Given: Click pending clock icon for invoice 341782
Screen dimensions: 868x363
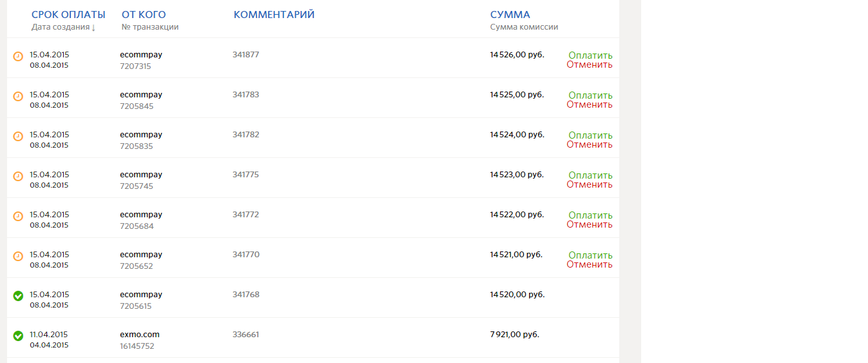Looking at the screenshot, I should [18, 137].
